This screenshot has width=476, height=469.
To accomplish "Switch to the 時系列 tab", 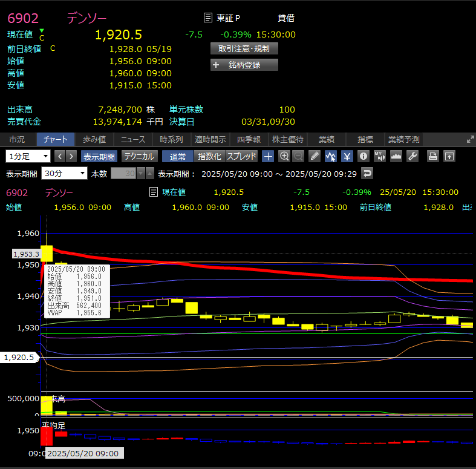I will [x=172, y=139].
